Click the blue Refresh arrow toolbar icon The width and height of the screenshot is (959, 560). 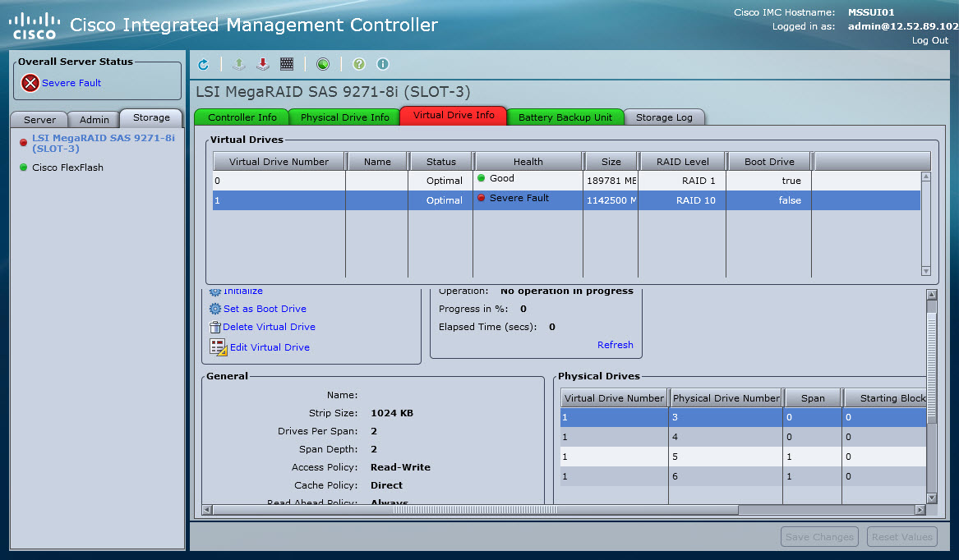(x=204, y=64)
